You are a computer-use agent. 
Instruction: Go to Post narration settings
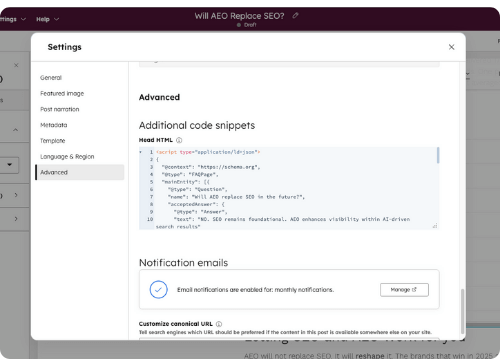[x=60, y=109]
